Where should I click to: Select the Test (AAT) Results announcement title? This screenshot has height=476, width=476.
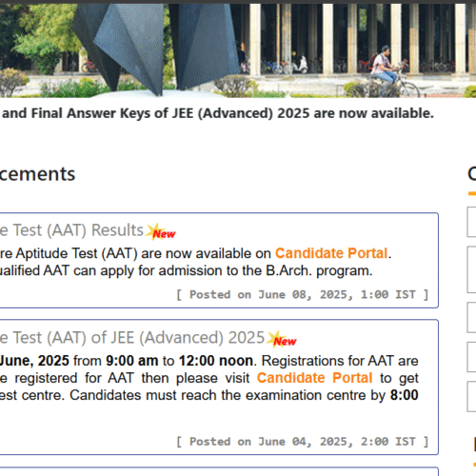click(x=71, y=230)
